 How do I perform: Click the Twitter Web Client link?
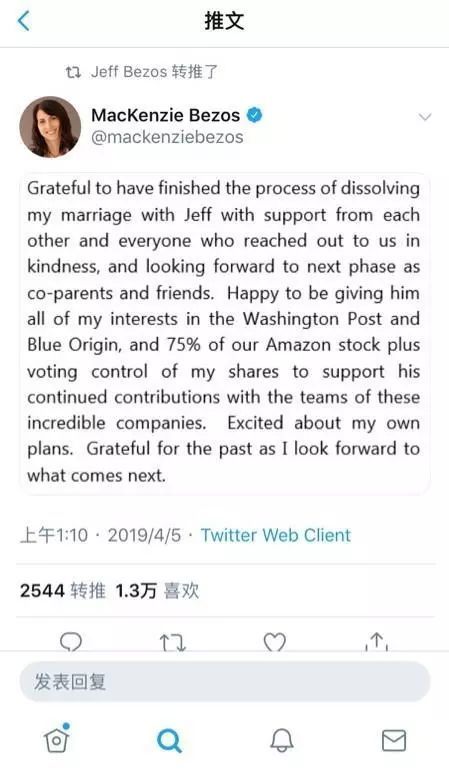click(276, 535)
